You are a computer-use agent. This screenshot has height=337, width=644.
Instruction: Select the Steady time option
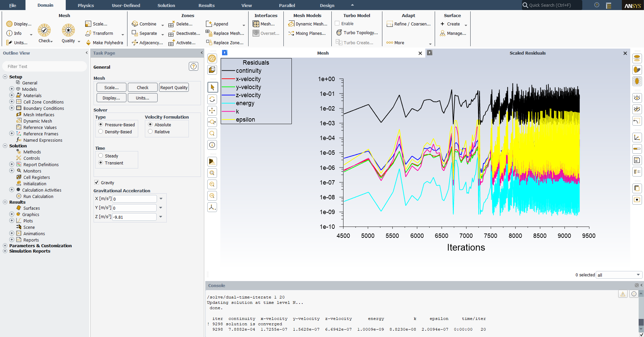[101, 156]
